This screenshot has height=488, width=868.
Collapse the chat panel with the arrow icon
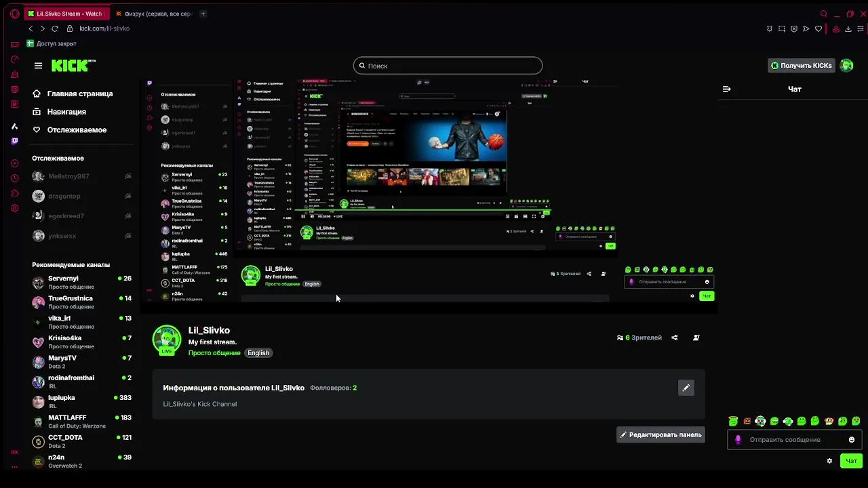[x=726, y=89]
